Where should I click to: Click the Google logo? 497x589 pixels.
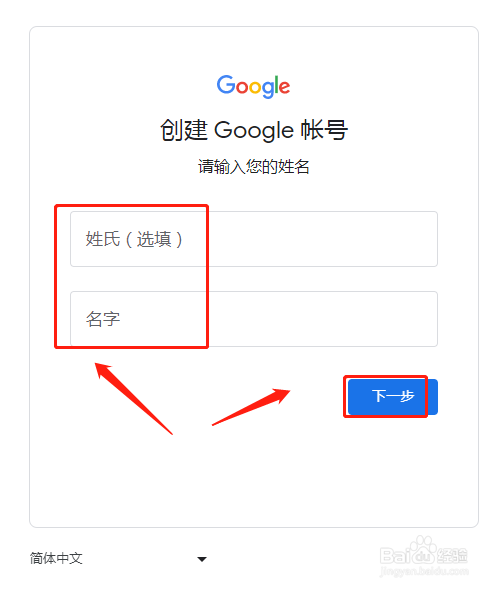point(253,86)
